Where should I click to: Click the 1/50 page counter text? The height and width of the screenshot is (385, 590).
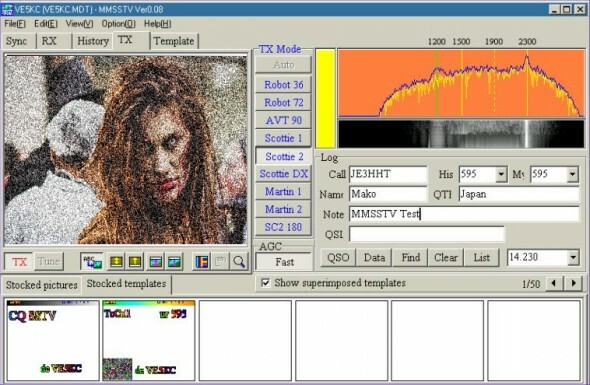coord(531,284)
